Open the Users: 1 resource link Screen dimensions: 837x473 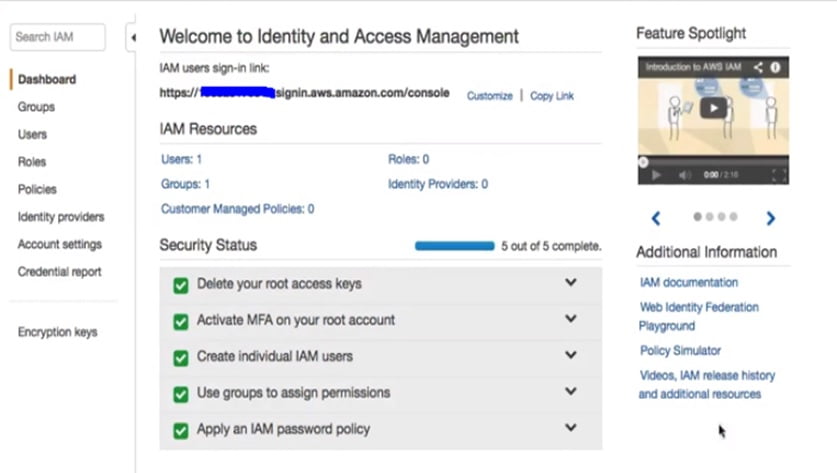click(181, 159)
